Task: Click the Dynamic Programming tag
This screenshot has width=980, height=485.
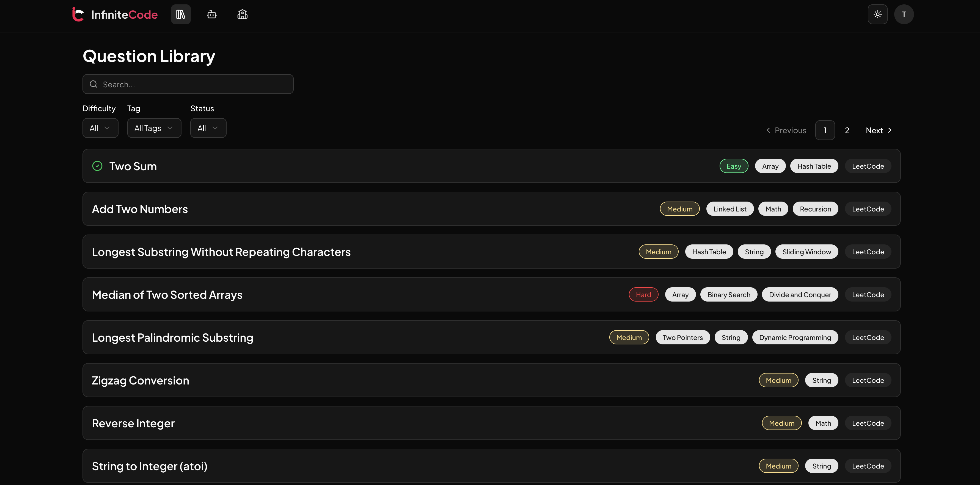Action: point(795,338)
